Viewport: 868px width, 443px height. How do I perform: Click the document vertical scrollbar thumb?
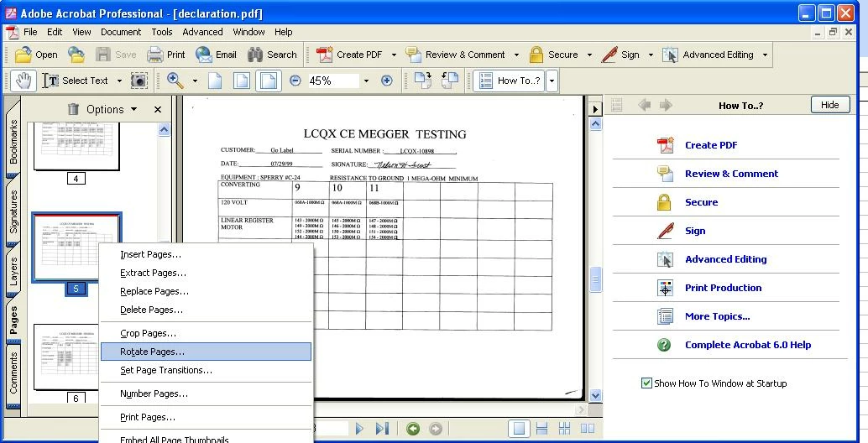[x=596, y=279]
